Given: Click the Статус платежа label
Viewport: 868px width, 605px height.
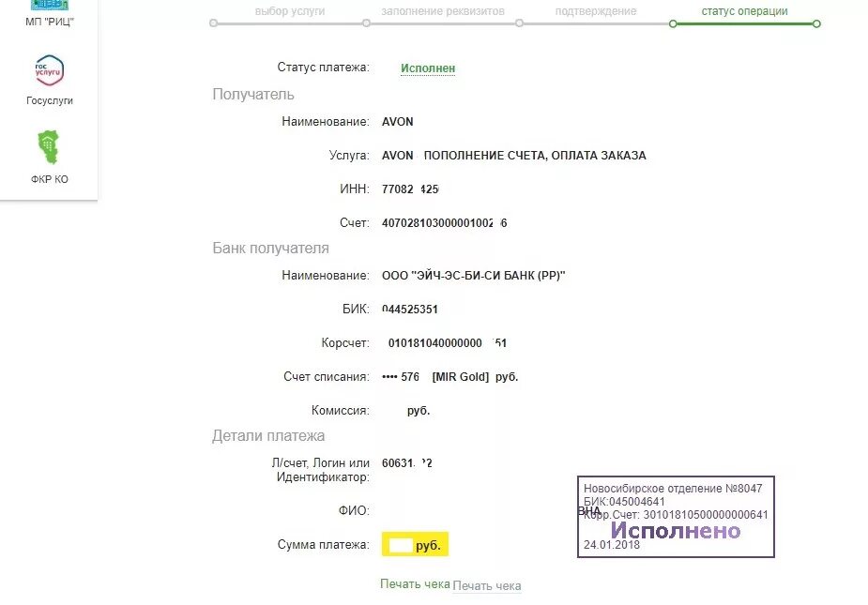Looking at the screenshot, I should 324,68.
